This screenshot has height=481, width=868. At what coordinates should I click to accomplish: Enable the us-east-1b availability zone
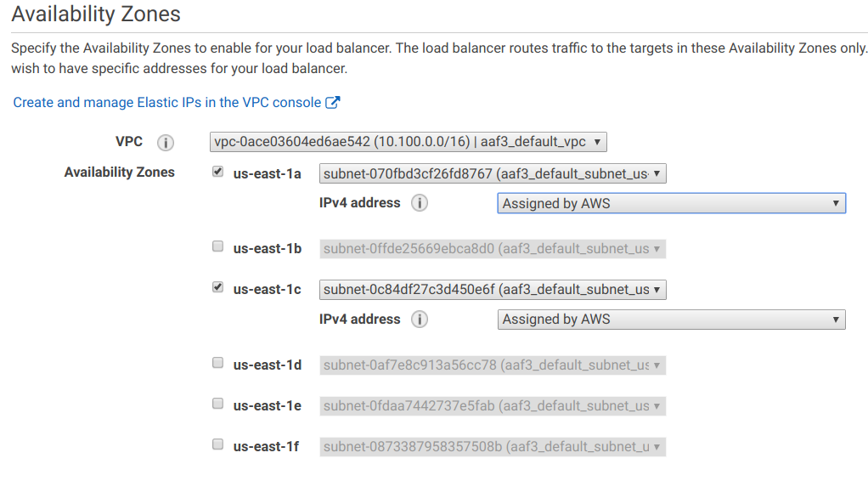coord(217,246)
